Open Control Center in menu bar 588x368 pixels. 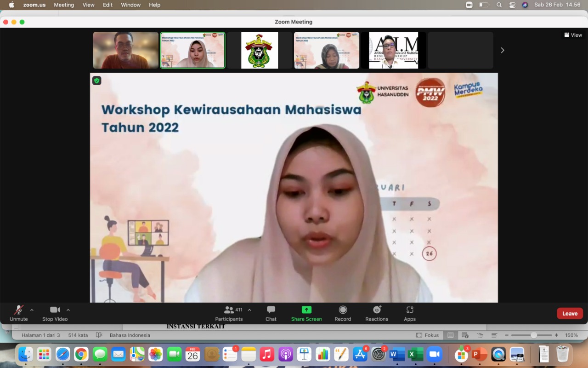tap(512, 5)
